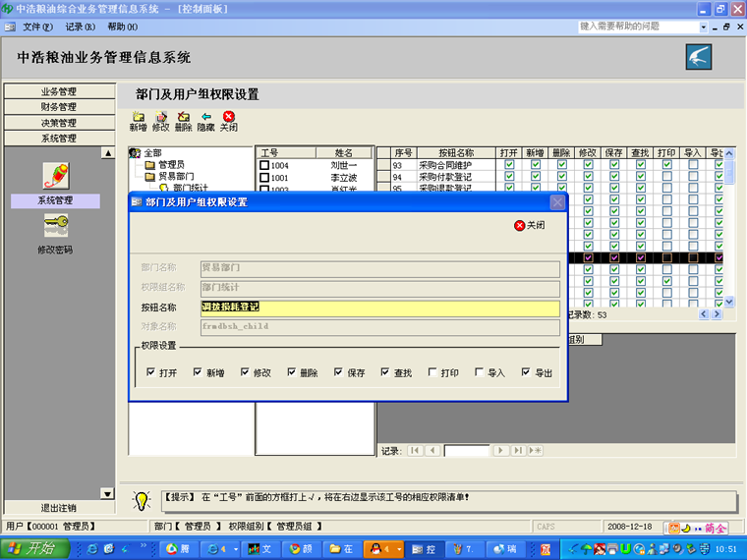This screenshot has height=560, width=747.
Task: Click the record number input box
Action: (467, 451)
